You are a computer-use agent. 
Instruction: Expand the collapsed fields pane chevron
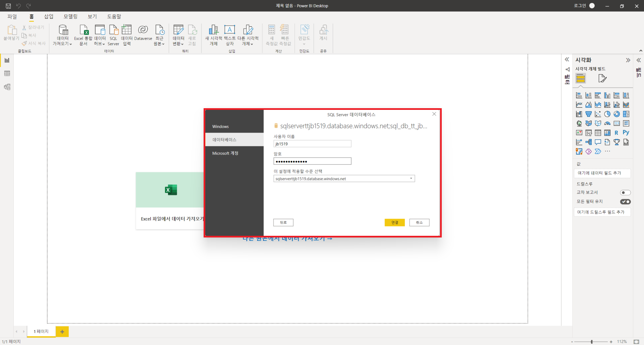point(639,60)
